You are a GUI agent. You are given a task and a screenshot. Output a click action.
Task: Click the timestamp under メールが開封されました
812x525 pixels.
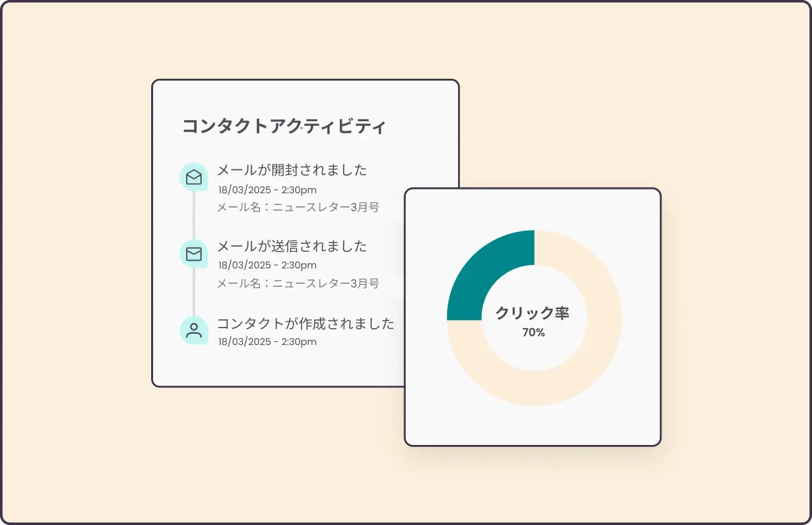[267, 189]
